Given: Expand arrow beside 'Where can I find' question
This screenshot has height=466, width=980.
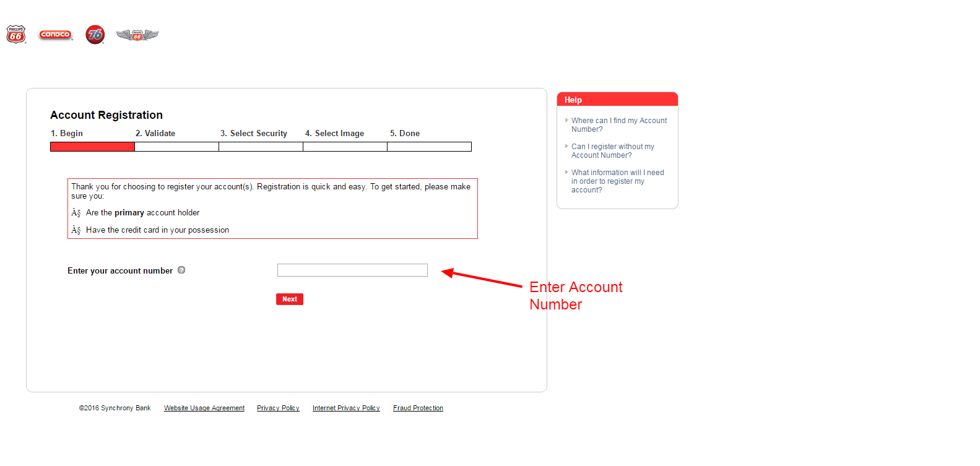Looking at the screenshot, I should pos(566,120).
